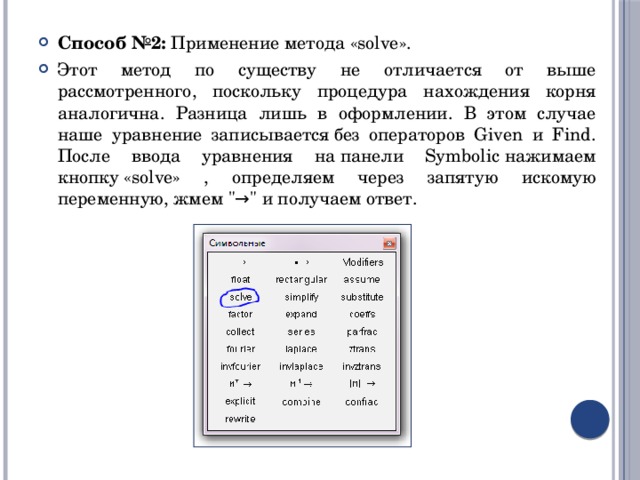Select the invlaplace keyword
Image resolution: width=640 pixels, height=480 pixels.
(301, 367)
